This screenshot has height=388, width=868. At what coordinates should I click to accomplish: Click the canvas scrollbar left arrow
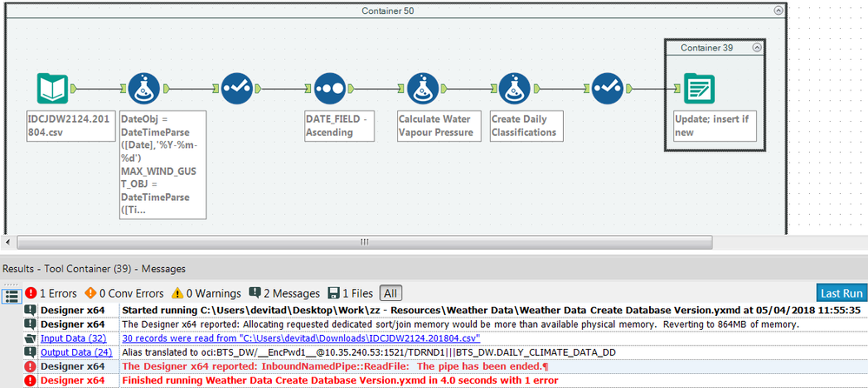(7, 242)
